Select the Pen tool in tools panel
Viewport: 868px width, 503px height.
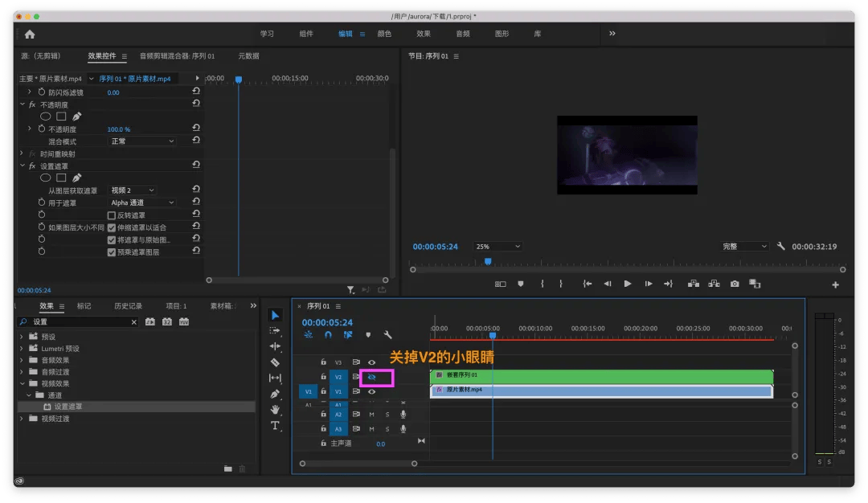tap(275, 394)
